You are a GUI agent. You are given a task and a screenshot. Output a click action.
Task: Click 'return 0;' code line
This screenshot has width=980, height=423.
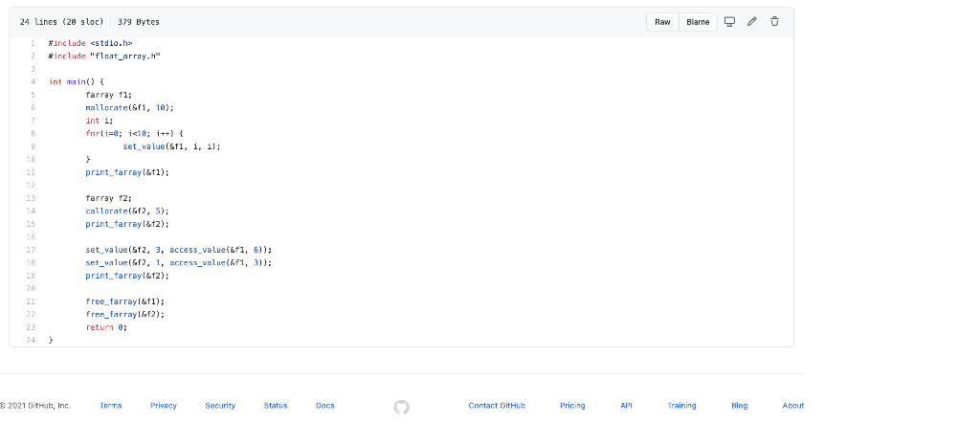pyautogui.click(x=106, y=327)
